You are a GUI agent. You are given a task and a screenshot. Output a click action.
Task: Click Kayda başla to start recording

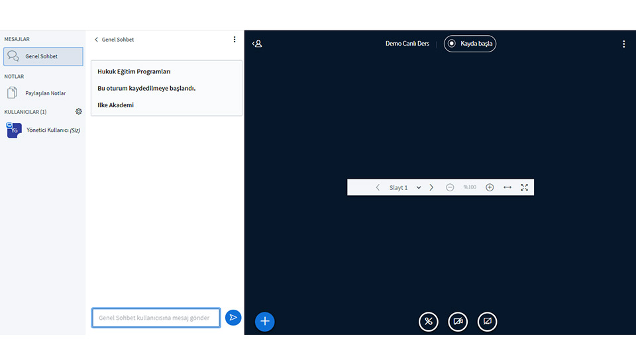pos(470,44)
